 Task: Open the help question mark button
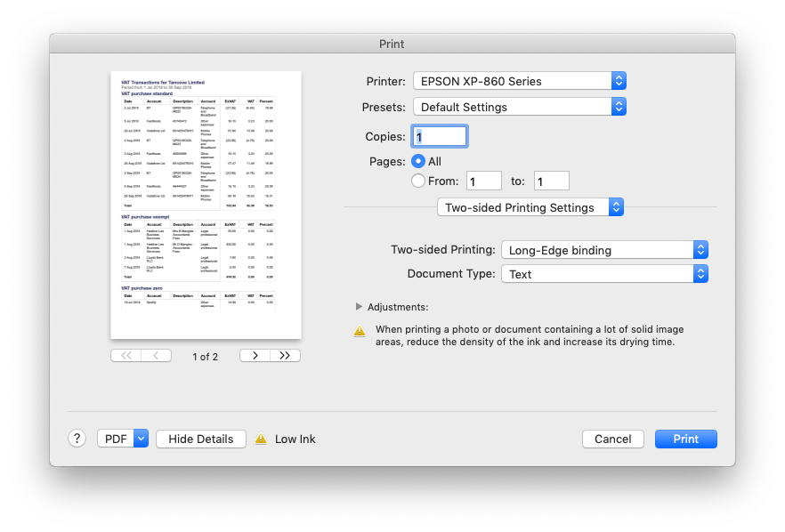click(x=77, y=439)
